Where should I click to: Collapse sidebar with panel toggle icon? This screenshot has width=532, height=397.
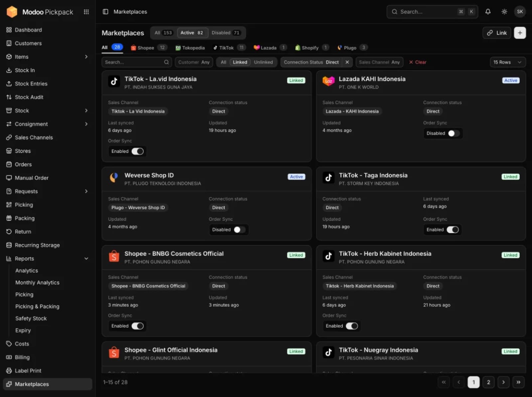pos(105,12)
